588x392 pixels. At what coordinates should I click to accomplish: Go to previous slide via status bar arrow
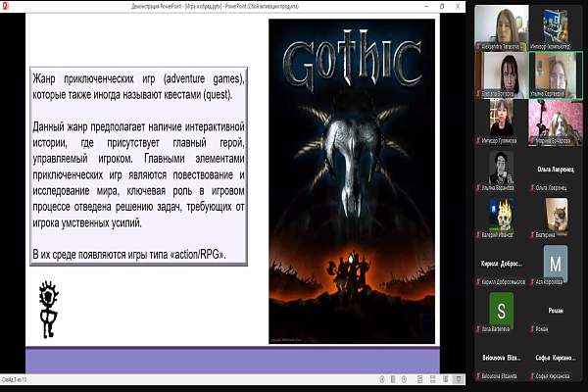(x=382, y=379)
